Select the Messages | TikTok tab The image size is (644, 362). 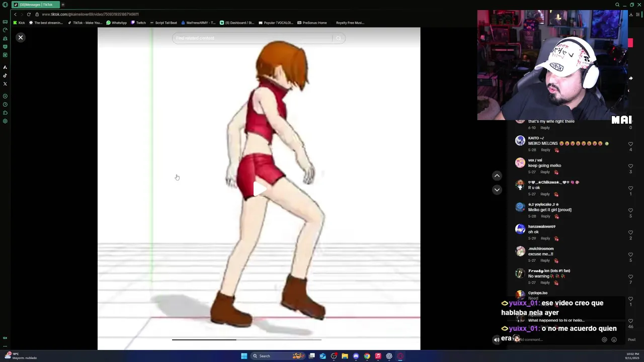pos(35,5)
